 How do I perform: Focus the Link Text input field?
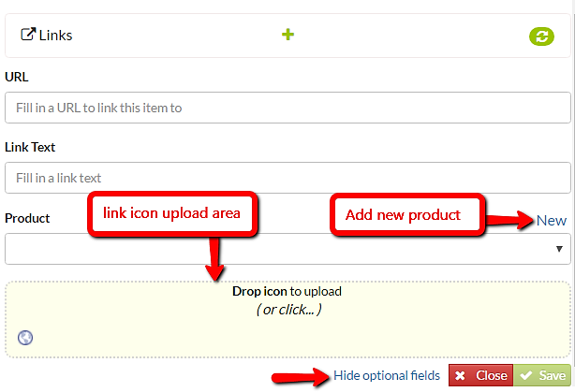point(287,177)
